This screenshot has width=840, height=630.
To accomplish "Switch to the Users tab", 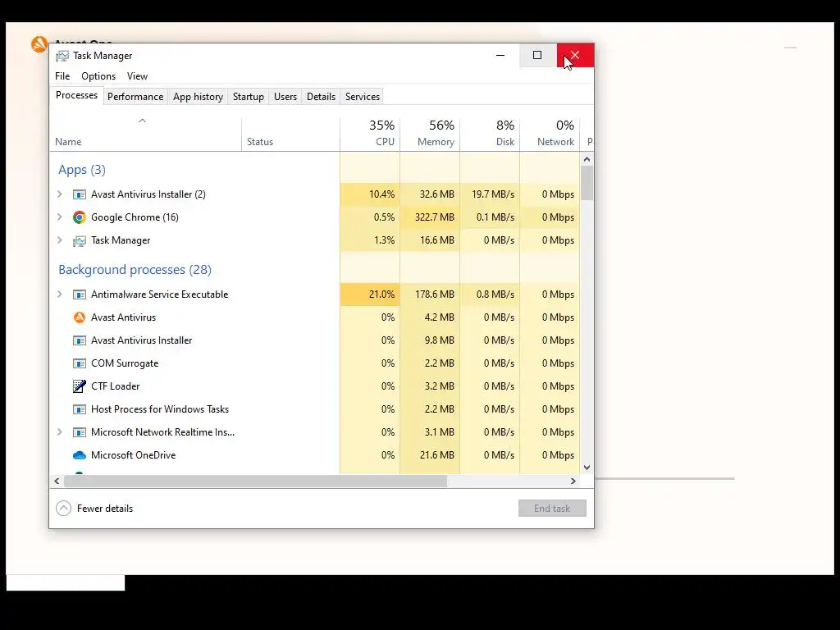I will coord(285,97).
